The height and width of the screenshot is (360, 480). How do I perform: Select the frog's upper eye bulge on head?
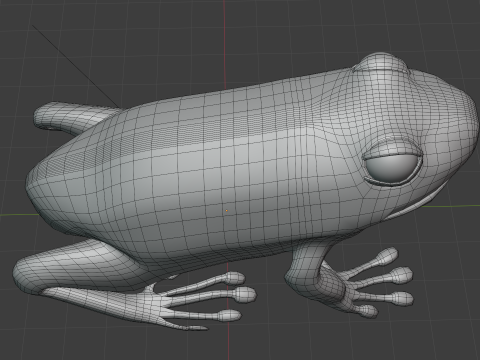point(381,63)
